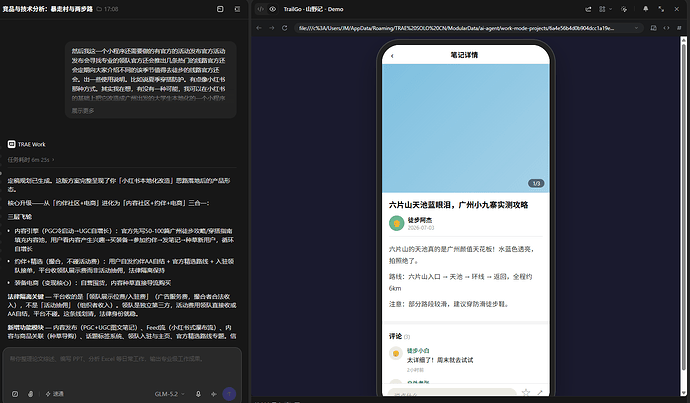The width and height of the screenshot is (690, 403).
Task: Go back in the preview browser
Action: (x=259, y=28)
